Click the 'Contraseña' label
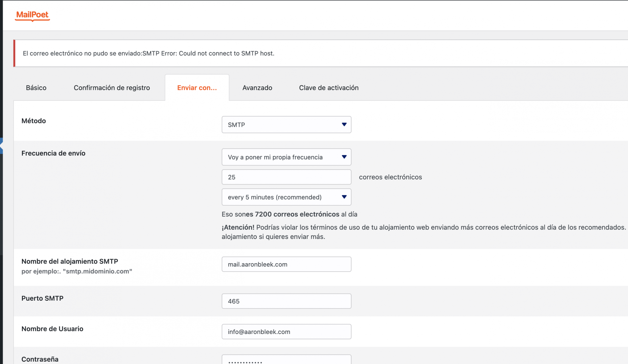The width and height of the screenshot is (628, 364). (x=40, y=359)
